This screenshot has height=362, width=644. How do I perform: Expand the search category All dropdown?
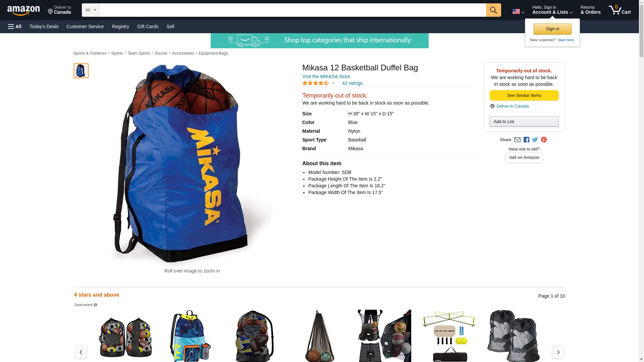pyautogui.click(x=91, y=10)
